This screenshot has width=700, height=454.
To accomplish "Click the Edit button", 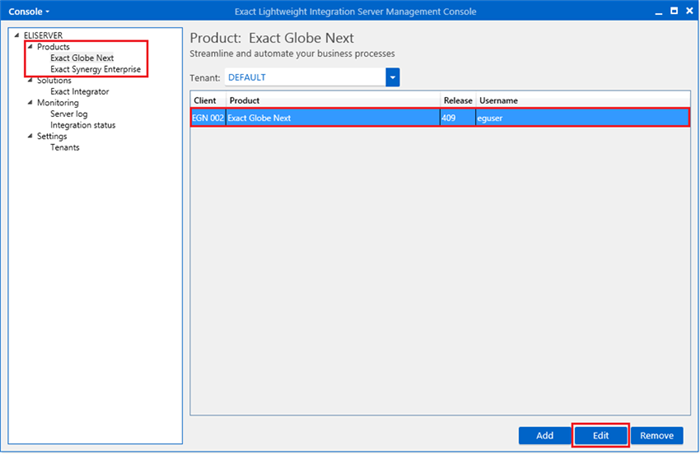I will (x=600, y=435).
